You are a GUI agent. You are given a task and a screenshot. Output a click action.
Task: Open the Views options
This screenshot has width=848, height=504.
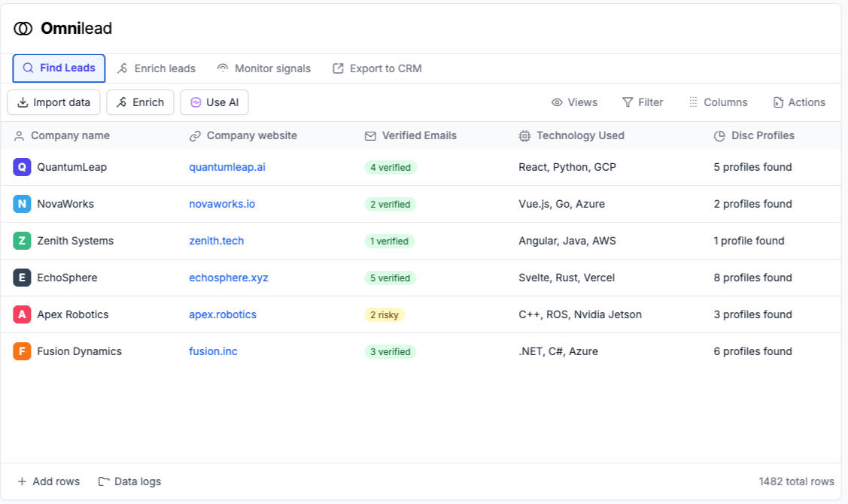[574, 102]
